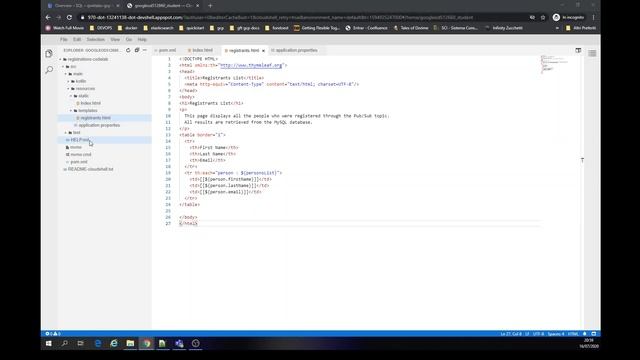Viewport: 640px width, 360px height.
Task: Change language mode HTML in status bar
Action: pos(573,334)
